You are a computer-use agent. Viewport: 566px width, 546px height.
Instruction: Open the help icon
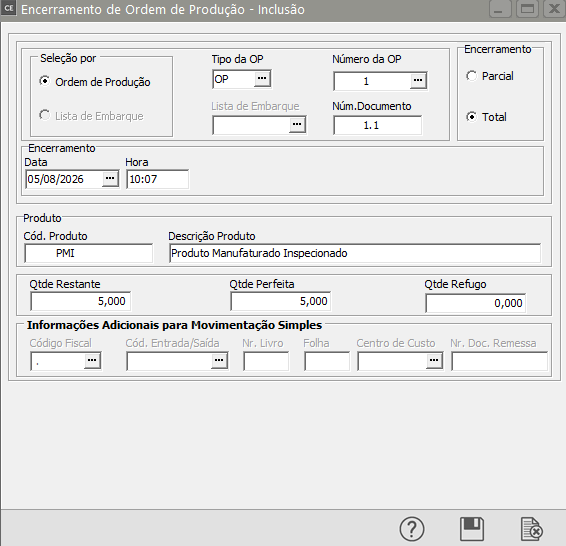412,529
